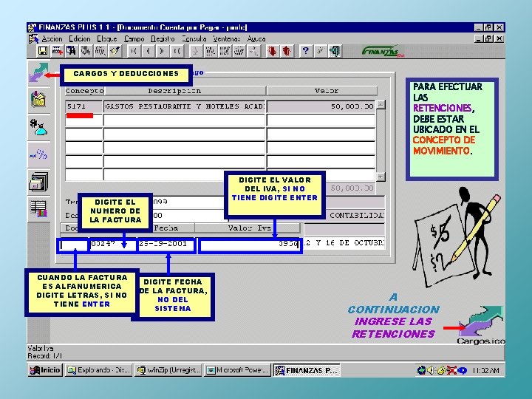Click the field reading 'Y 16 DE OCTUBR'
This screenshot has width=532, height=399.
(x=344, y=243)
